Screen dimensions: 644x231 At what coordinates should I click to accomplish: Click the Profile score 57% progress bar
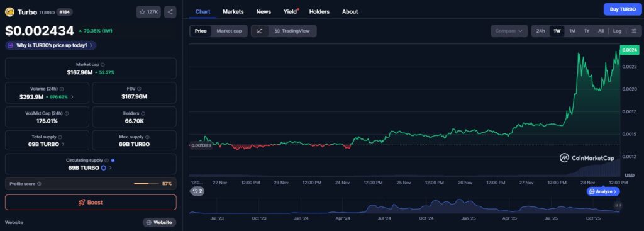(x=146, y=184)
